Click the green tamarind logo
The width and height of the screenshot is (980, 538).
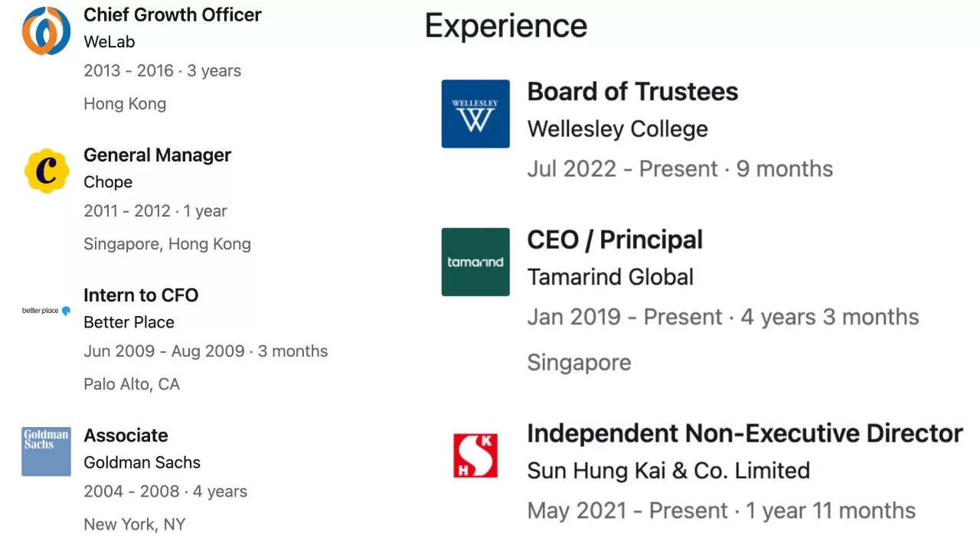[475, 262]
